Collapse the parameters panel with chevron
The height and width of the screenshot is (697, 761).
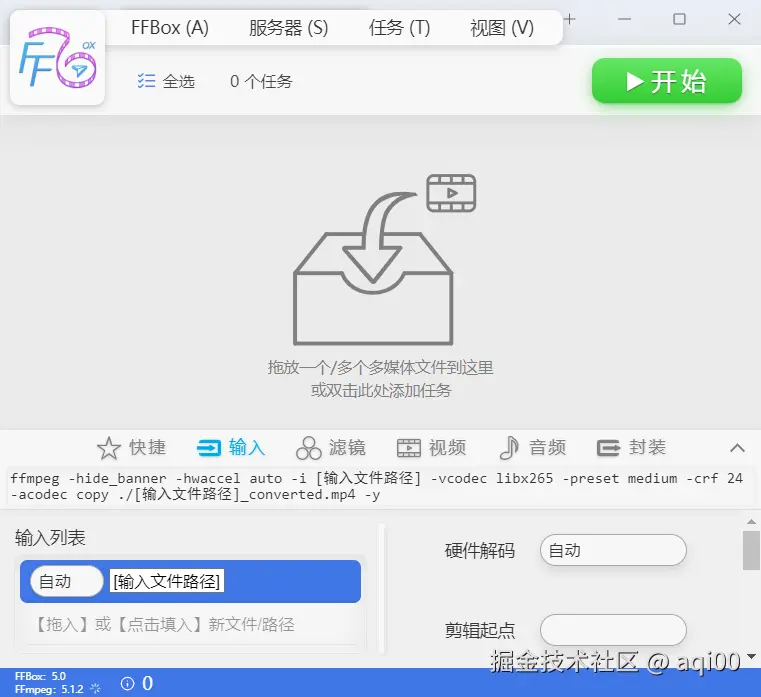coord(737,448)
